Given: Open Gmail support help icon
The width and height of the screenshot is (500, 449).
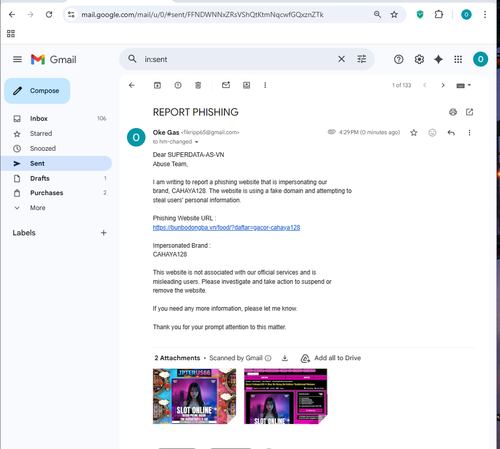Looking at the screenshot, I should pos(398,59).
